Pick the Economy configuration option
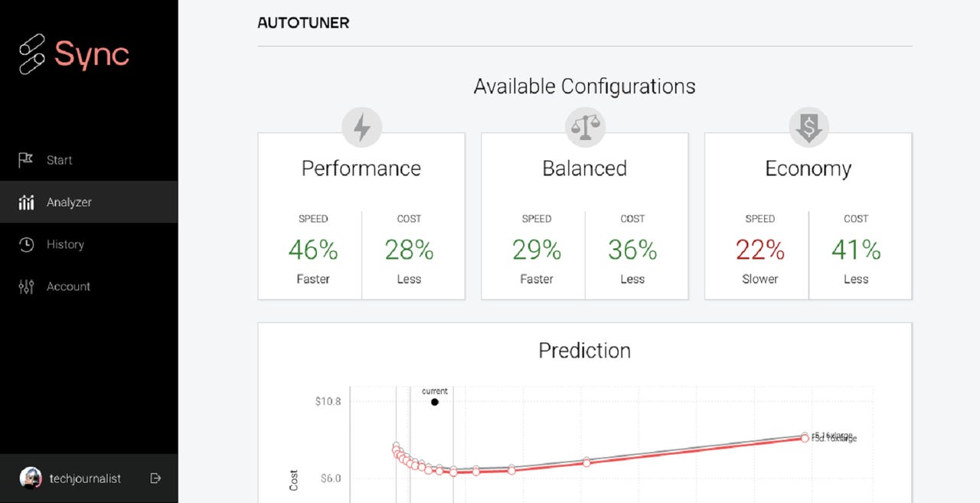The image size is (980, 503). [x=808, y=215]
